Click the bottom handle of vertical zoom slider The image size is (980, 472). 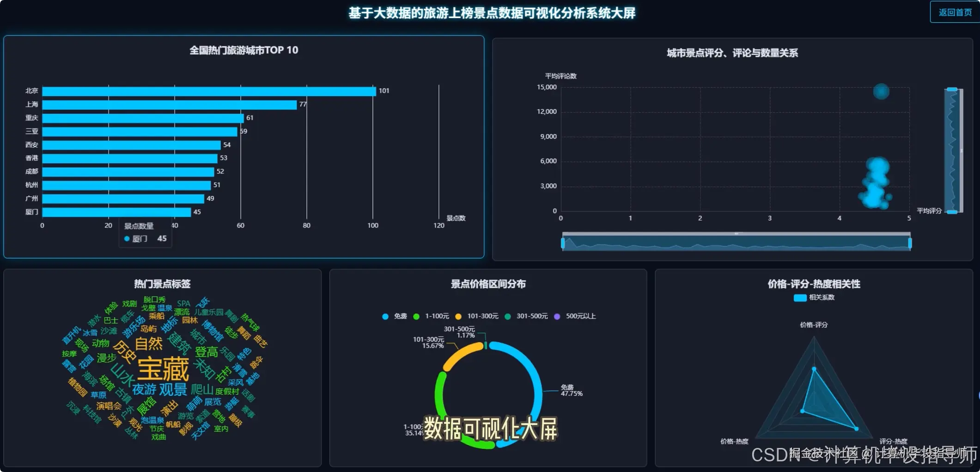point(952,212)
